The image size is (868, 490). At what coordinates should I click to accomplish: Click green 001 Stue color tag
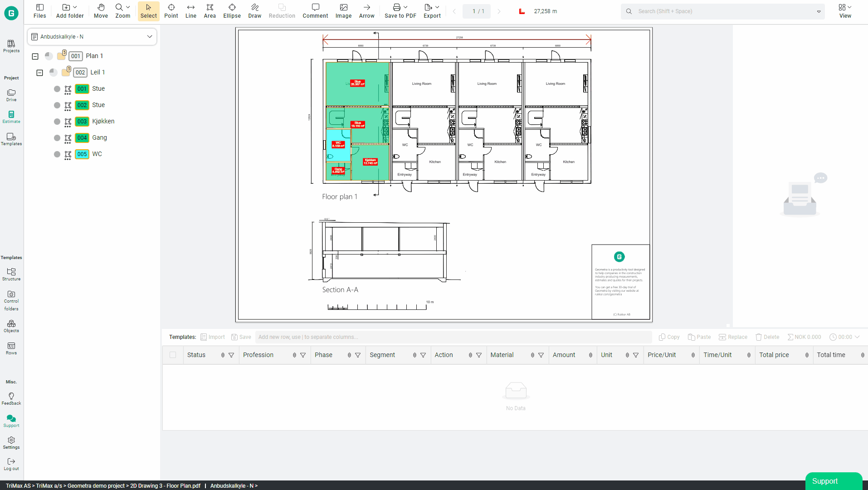point(82,89)
